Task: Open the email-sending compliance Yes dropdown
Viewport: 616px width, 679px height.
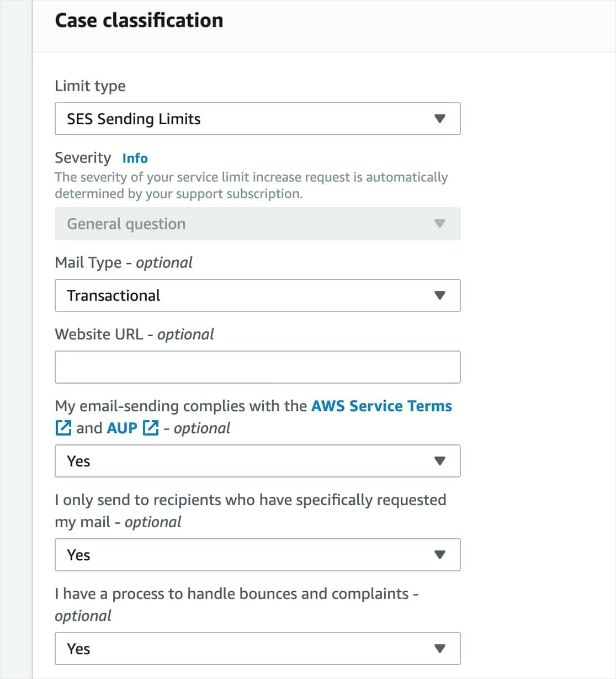Action: pyautogui.click(x=257, y=461)
